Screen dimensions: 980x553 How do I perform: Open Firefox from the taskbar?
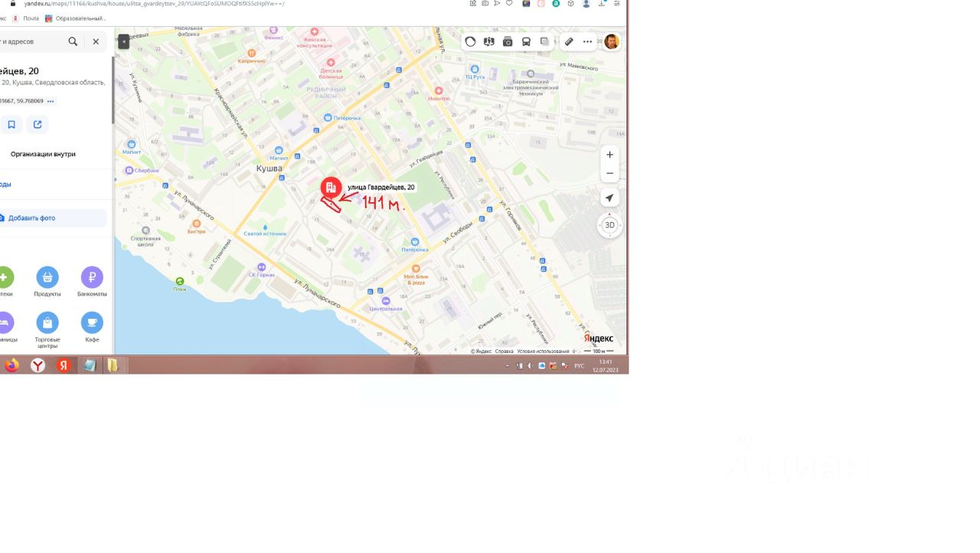(11, 365)
